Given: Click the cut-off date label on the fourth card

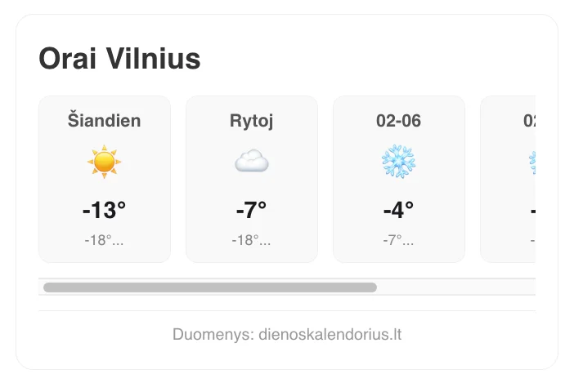Looking at the screenshot, I should [x=530, y=121].
